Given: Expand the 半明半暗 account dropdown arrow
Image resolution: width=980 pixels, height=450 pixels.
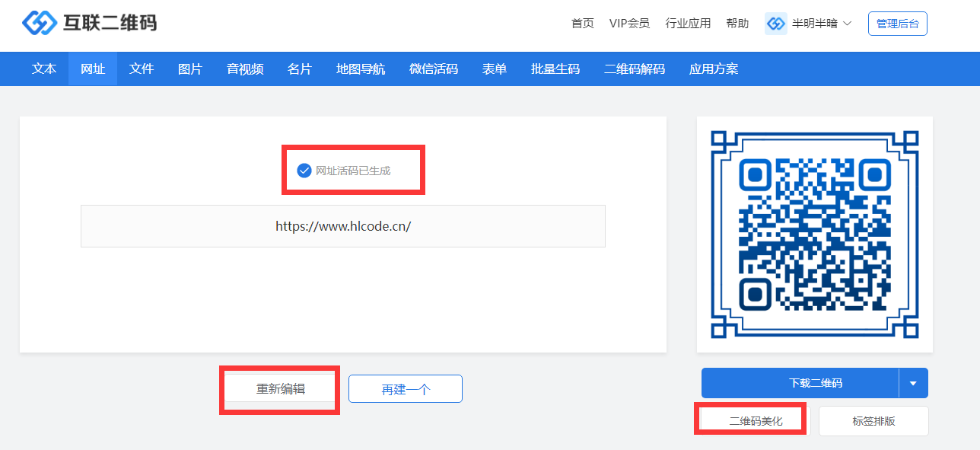Looking at the screenshot, I should (x=847, y=24).
